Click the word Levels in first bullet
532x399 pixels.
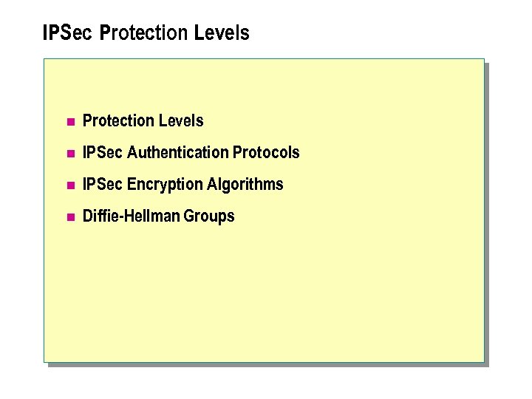[182, 120]
